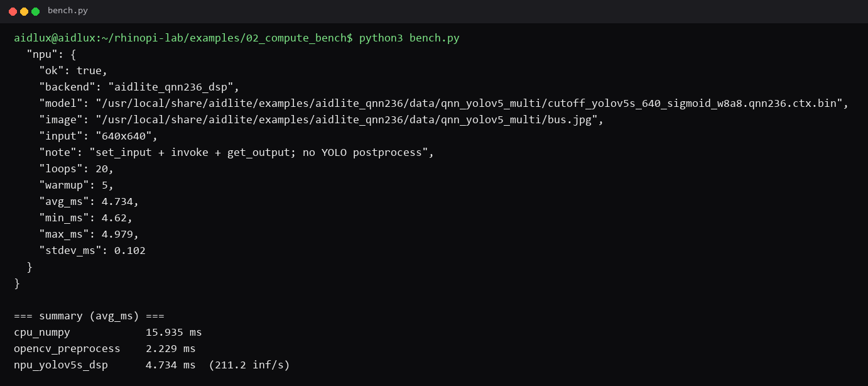Click the '(211.2 inf/s)' throughput text
The width and height of the screenshot is (868, 386).
click(249, 365)
